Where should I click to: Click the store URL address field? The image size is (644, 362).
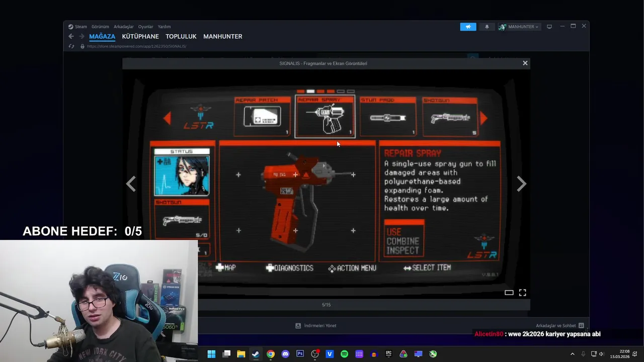[x=136, y=46]
